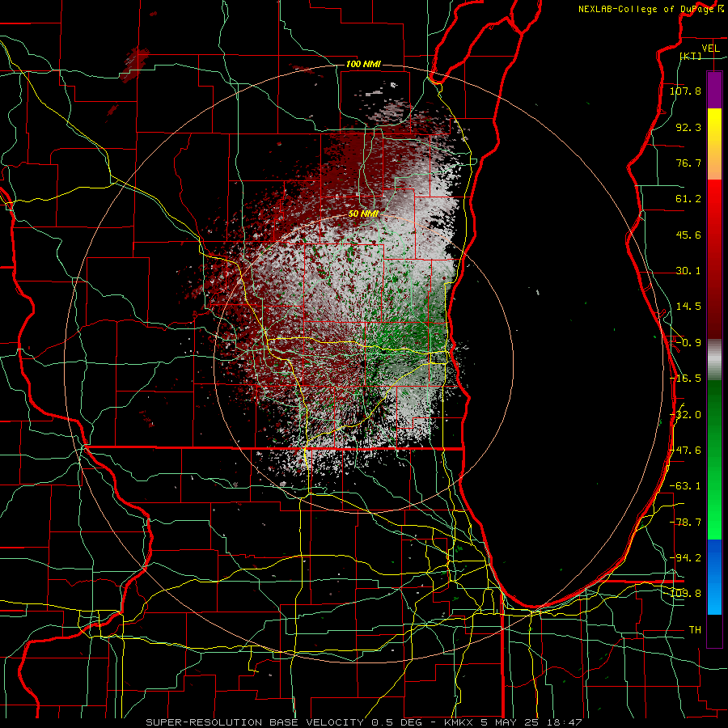Click the -16.5 velocity scale value
This screenshot has width=728, height=728.
(x=685, y=379)
